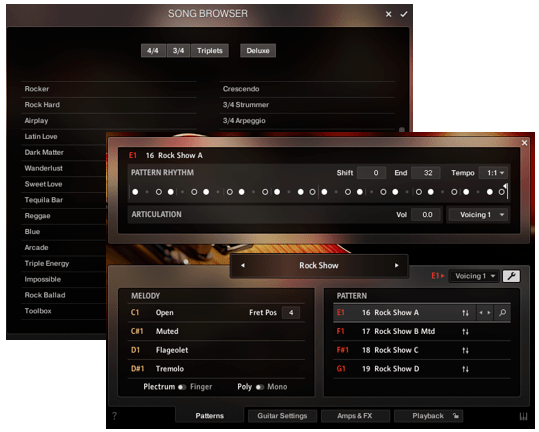Viewport: 539px width, 432px height.
Task: Filter songs by 3/4
Action: point(178,51)
